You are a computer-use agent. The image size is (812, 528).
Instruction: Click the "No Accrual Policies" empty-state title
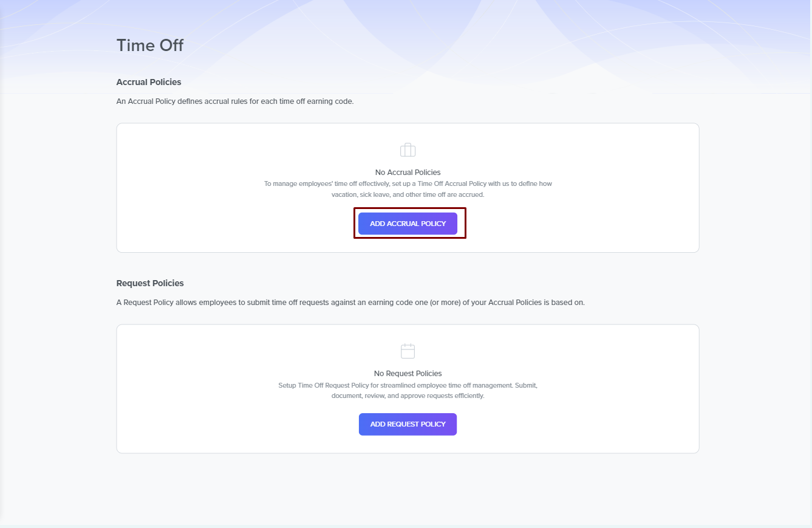(408, 173)
